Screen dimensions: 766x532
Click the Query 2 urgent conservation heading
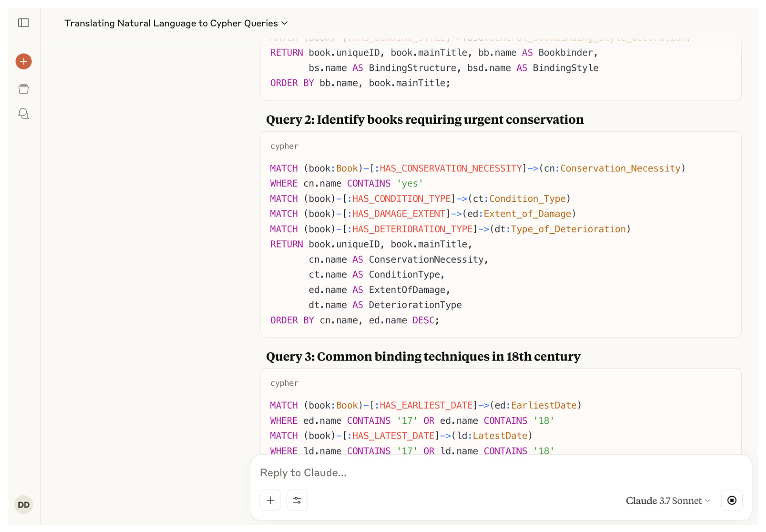click(x=425, y=119)
